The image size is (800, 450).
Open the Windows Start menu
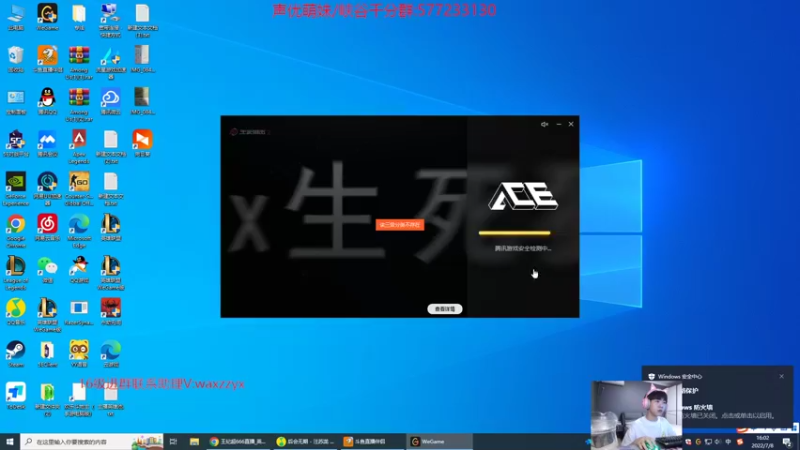[10, 441]
